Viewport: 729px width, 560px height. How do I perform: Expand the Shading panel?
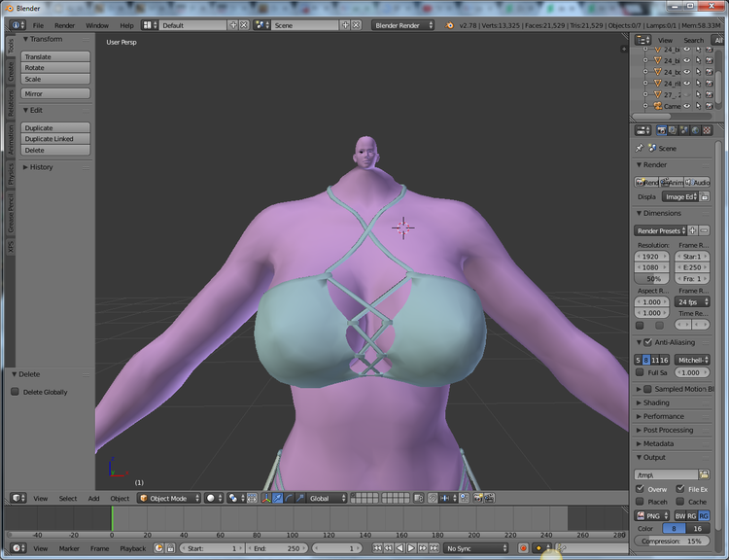coord(652,402)
